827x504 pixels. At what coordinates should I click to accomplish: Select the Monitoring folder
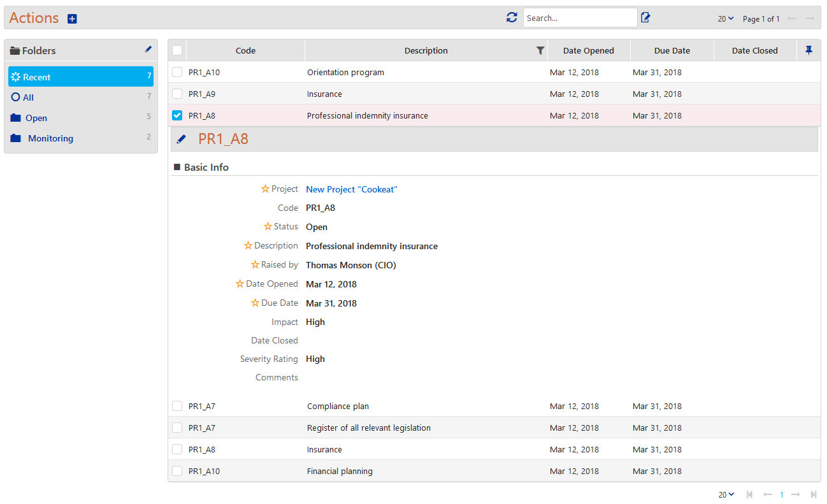coord(50,138)
